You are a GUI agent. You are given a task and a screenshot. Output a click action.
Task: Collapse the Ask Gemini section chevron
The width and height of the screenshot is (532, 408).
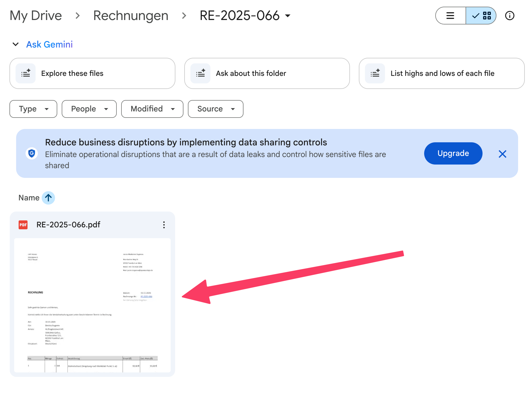(16, 44)
